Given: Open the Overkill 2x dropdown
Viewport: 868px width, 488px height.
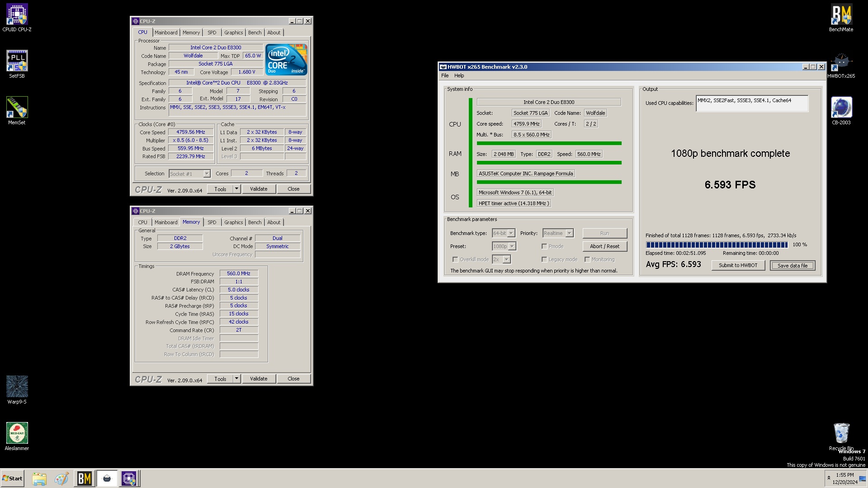Looking at the screenshot, I should 507,259.
